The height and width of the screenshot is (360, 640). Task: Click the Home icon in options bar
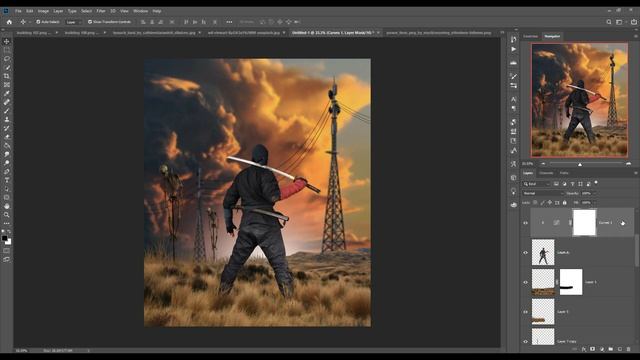(x=9, y=22)
